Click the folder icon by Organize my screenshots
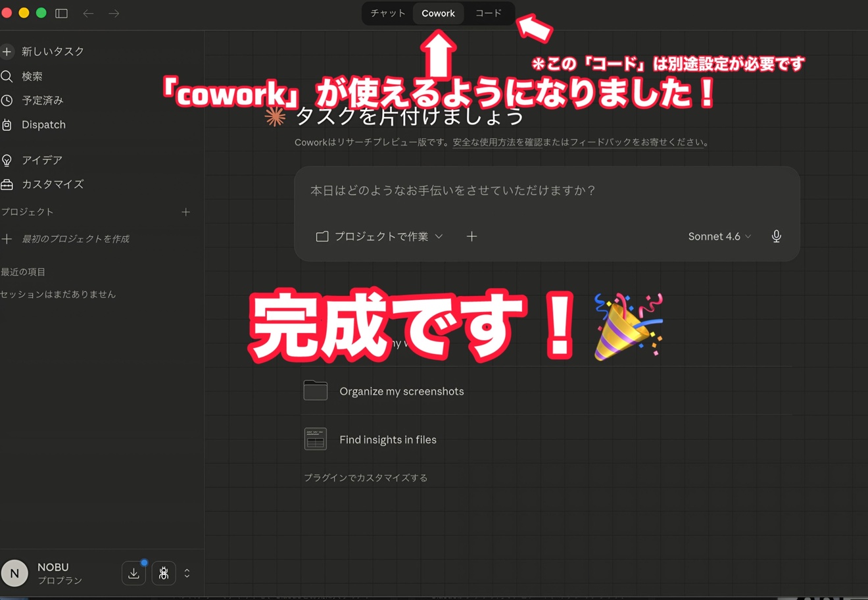This screenshot has width=868, height=600. [316, 390]
